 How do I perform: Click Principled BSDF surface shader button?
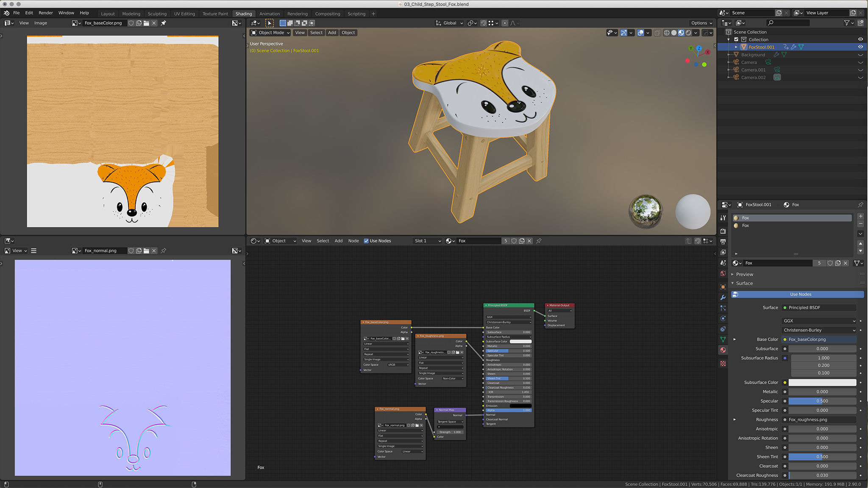(819, 308)
